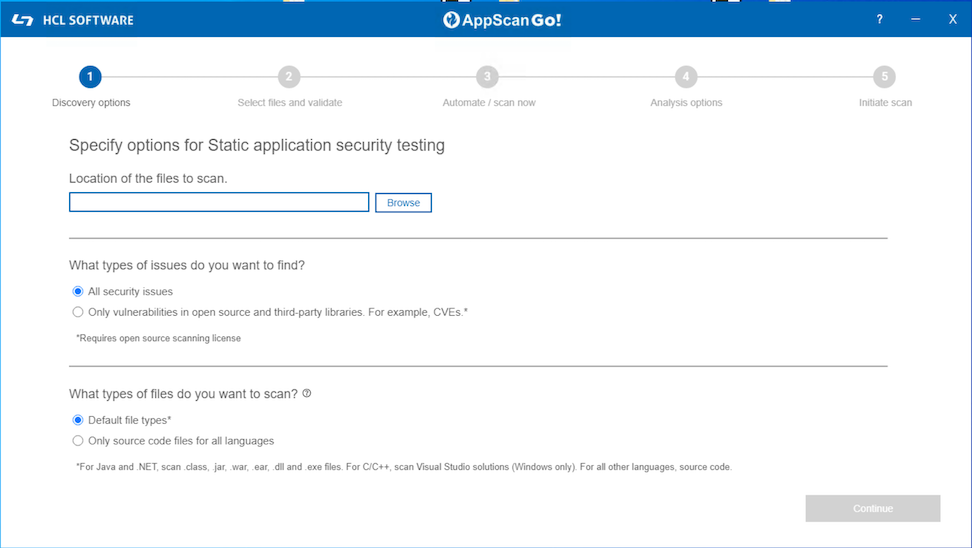Open help with the question mark icon
This screenshot has width=972, height=548.
(880, 19)
